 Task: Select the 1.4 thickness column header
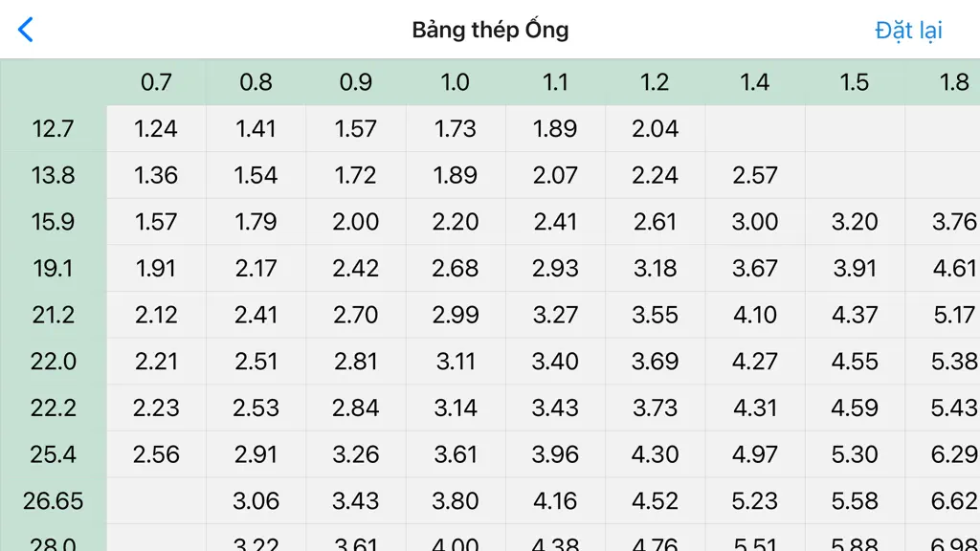coord(755,82)
